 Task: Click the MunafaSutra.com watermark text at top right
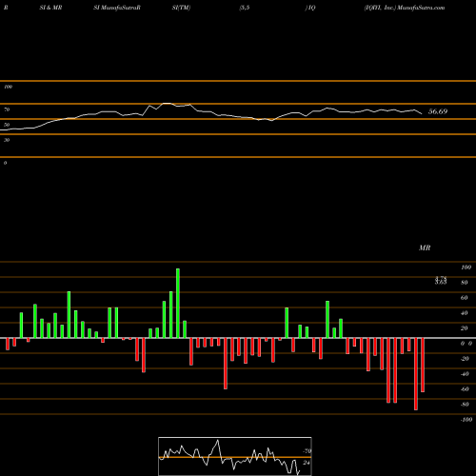[421, 8]
